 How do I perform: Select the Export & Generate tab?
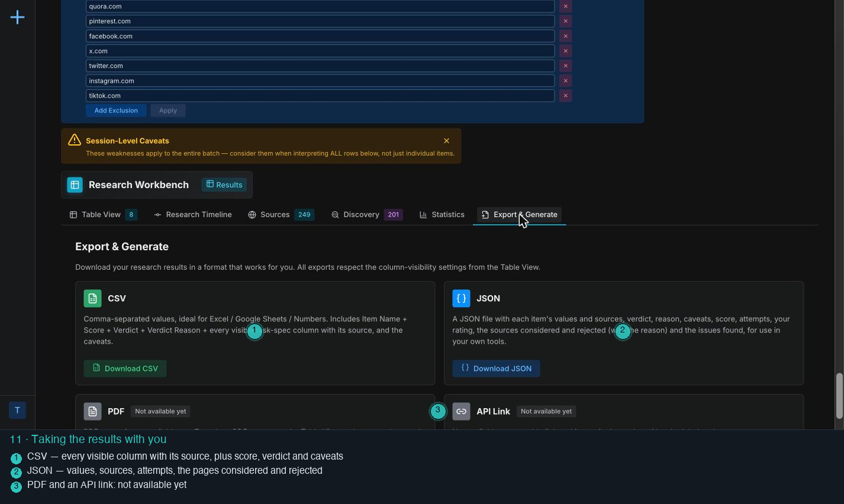(520, 214)
